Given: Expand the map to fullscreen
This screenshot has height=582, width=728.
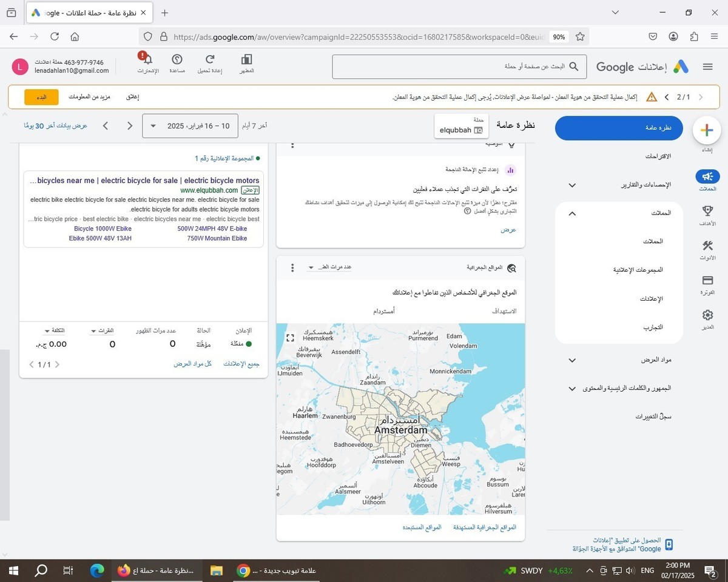Looking at the screenshot, I should coord(290,338).
